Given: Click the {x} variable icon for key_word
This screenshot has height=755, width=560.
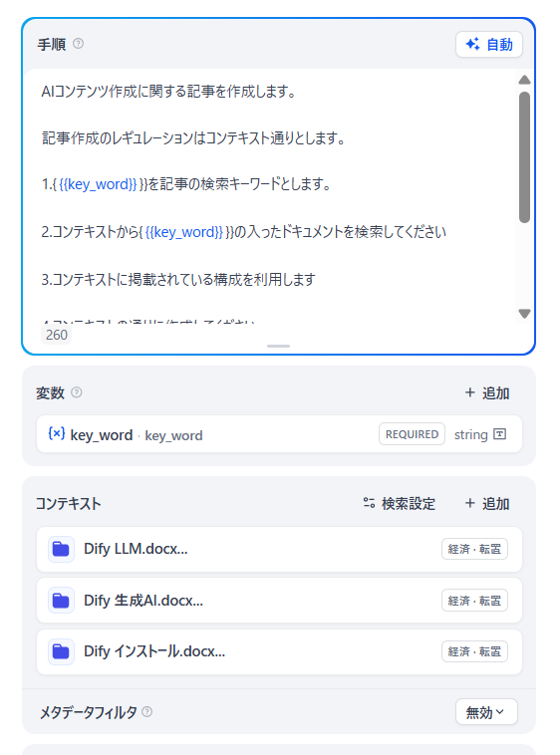Looking at the screenshot, I should coord(57,433).
